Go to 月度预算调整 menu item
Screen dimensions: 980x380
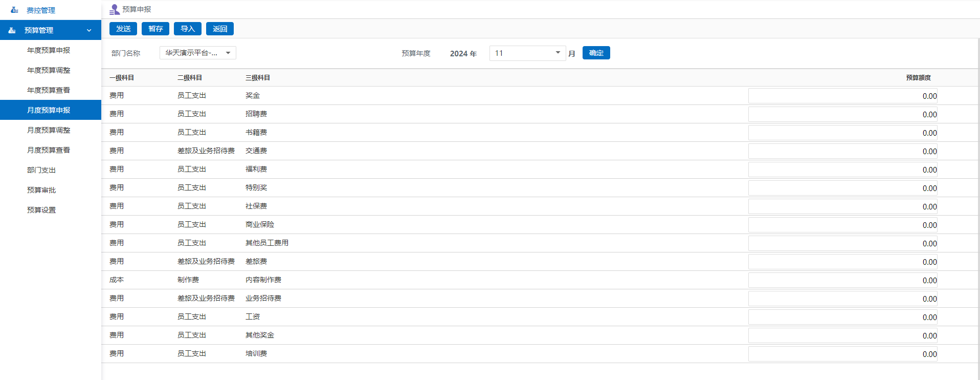[x=49, y=130]
